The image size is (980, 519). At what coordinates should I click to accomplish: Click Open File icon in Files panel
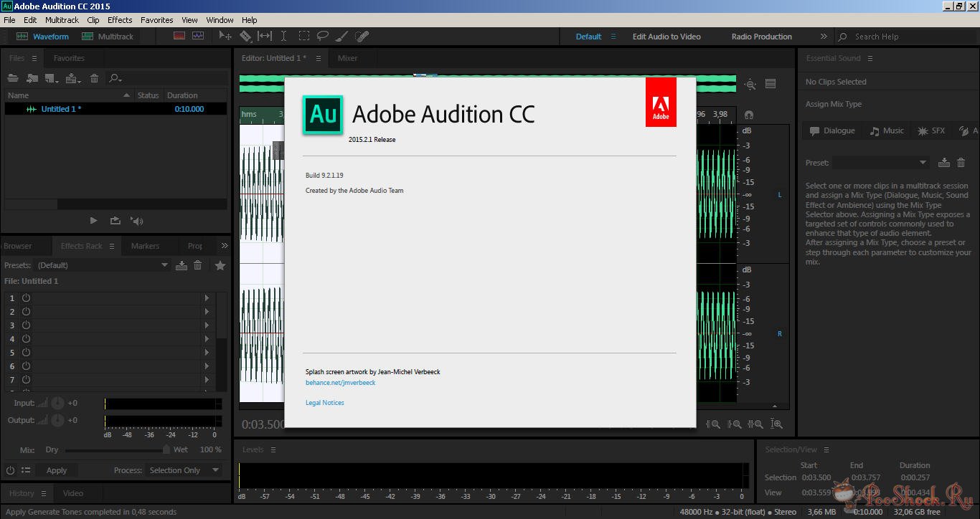click(x=12, y=78)
